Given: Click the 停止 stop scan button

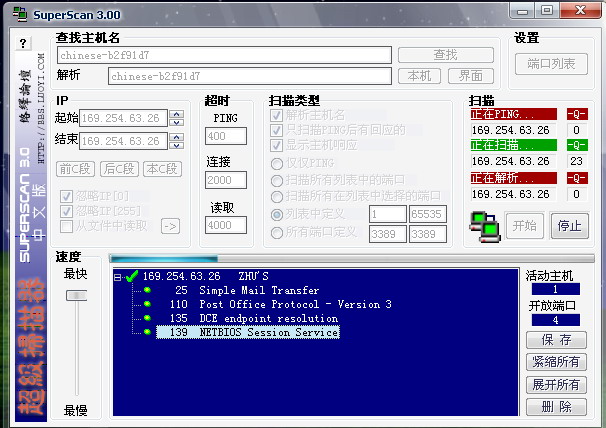Looking at the screenshot, I should 570,225.
